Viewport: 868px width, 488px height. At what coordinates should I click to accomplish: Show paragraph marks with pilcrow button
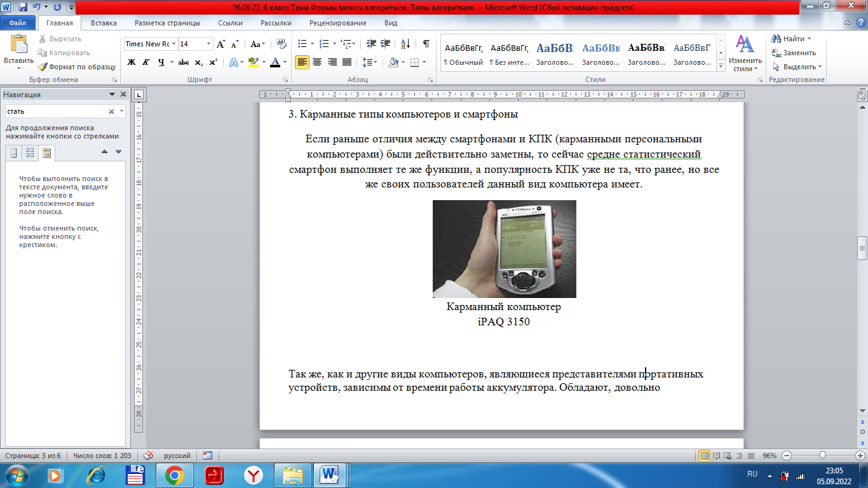coord(426,44)
